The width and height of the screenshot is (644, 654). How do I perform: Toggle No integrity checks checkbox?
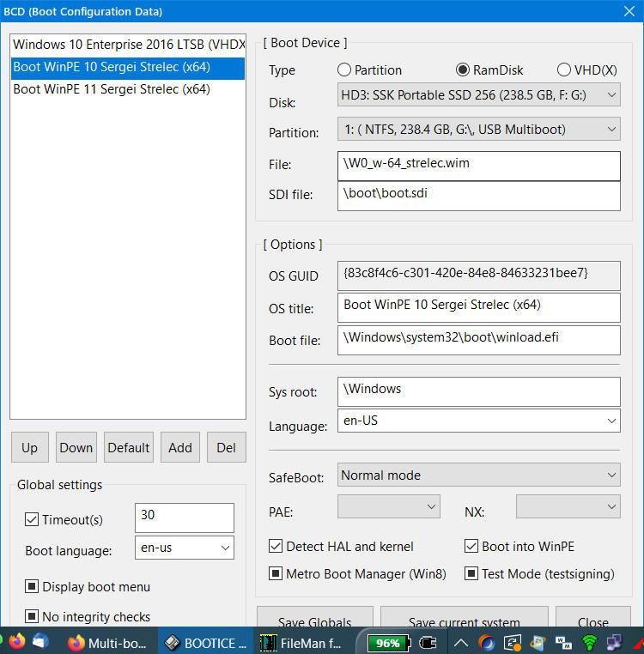coord(32,616)
